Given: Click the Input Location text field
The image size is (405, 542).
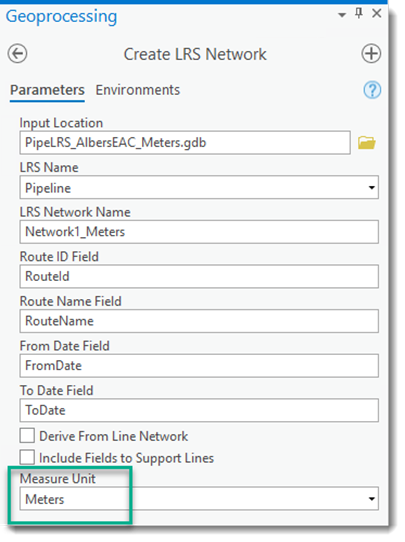Looking at the screenshot, I should 185,142.
